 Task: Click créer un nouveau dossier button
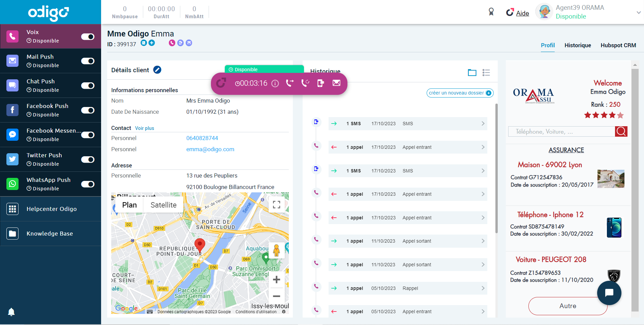click(460, 93)
